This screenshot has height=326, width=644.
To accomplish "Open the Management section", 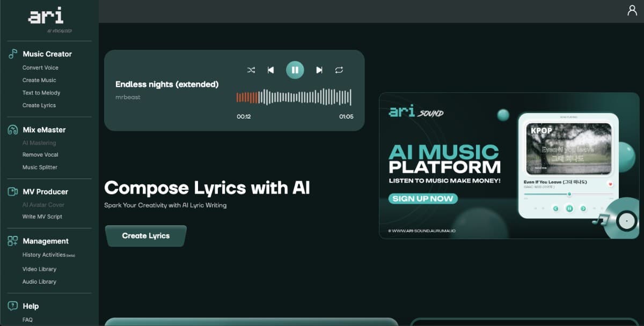I will (x=46, y=241).
